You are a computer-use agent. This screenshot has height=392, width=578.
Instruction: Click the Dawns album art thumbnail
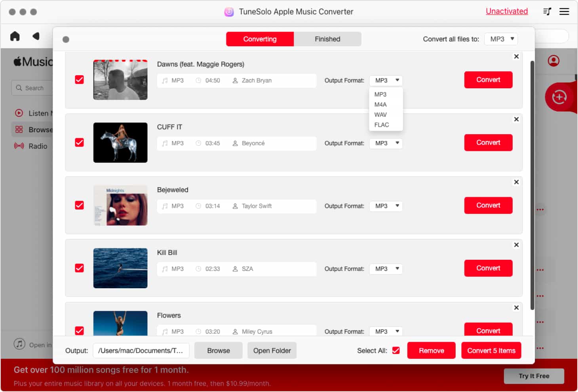point(120,80)
